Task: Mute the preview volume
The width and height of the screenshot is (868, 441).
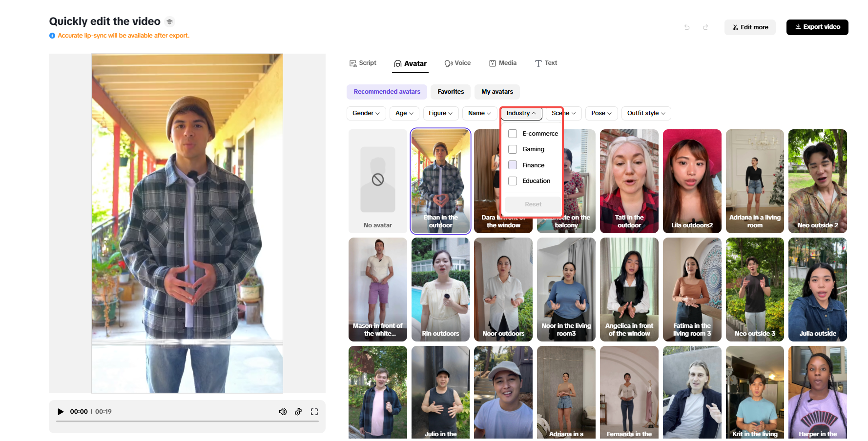Action: [x=283, y=412]
